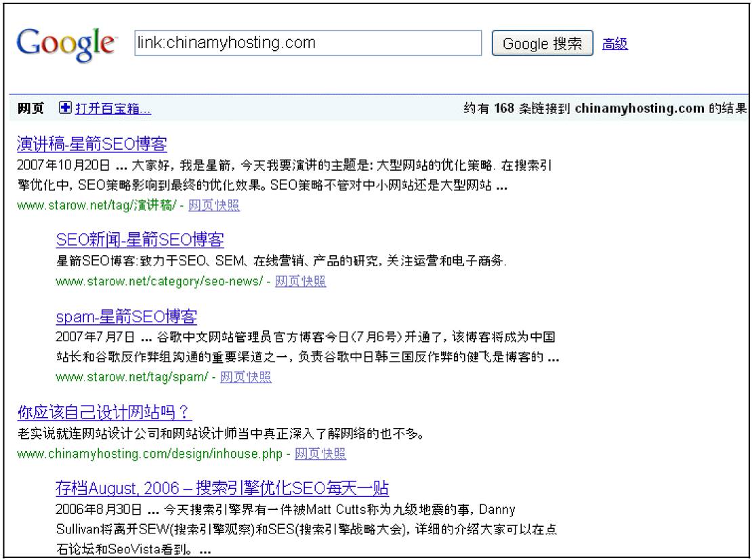752x560 pixels.
Task: Open result 你应该自己设计网站吗？
Action: [x=104, y=412]
